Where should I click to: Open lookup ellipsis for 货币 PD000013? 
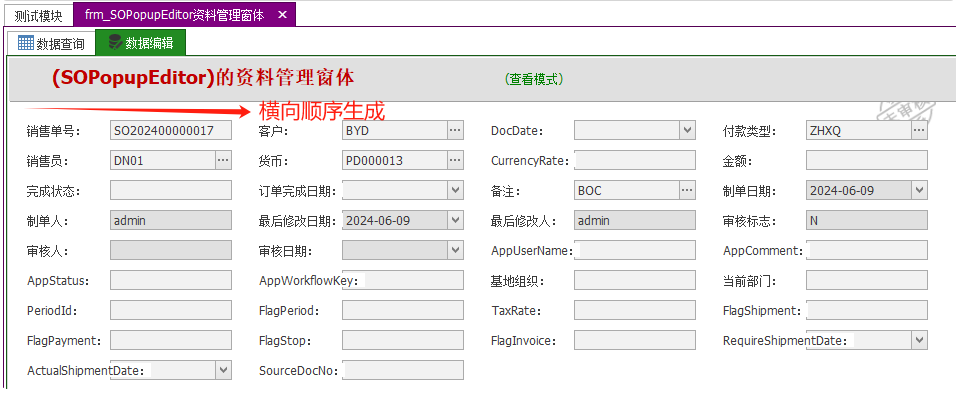(455, 160)
